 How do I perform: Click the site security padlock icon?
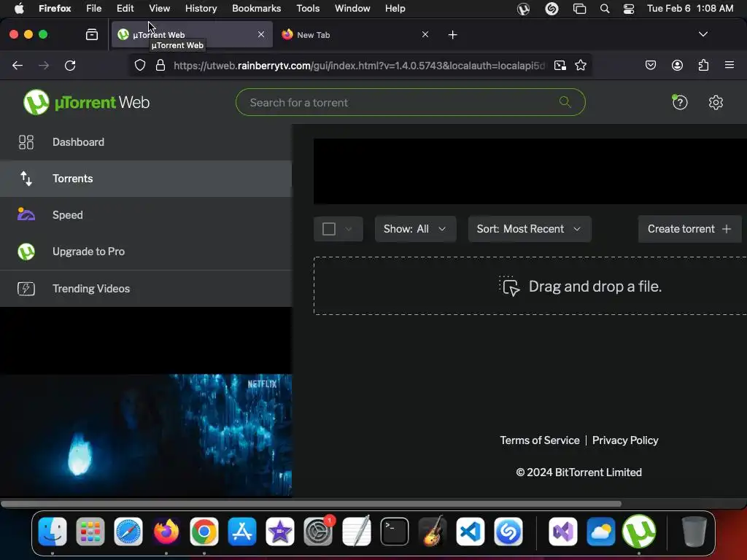tap(160, 65)
